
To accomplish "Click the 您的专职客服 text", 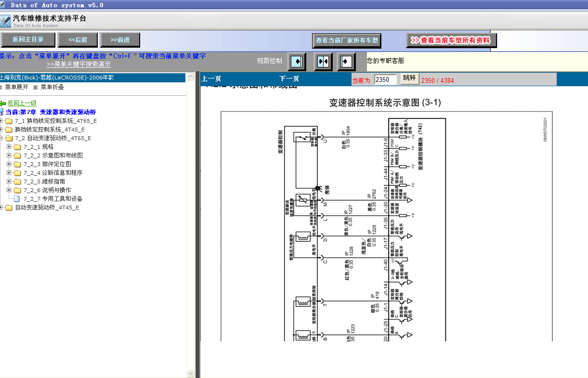I will pyautogui.click(x=386, y=61).
